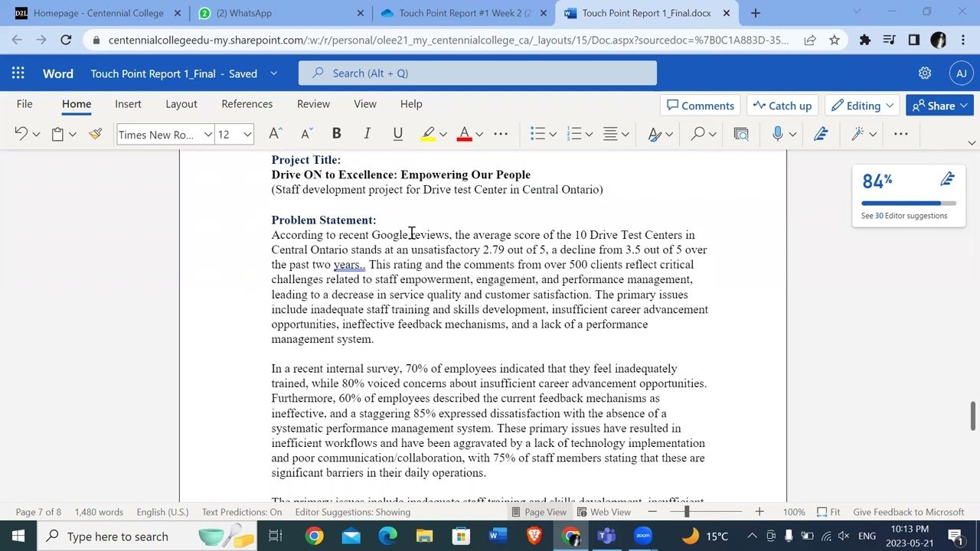The height and width of the screenshot is (551, 980).
Task: Reload the browser page
Action: pyautogui.click(x=66, y=40)
